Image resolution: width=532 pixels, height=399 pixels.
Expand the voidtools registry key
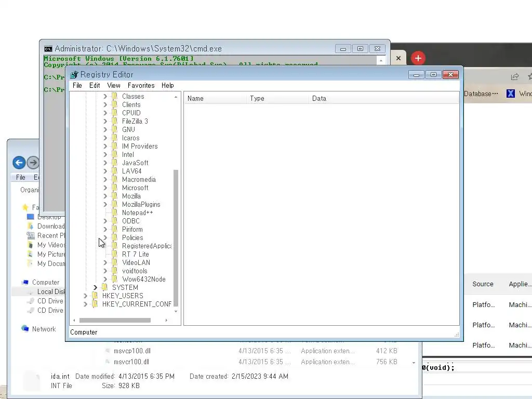[105, 271]
